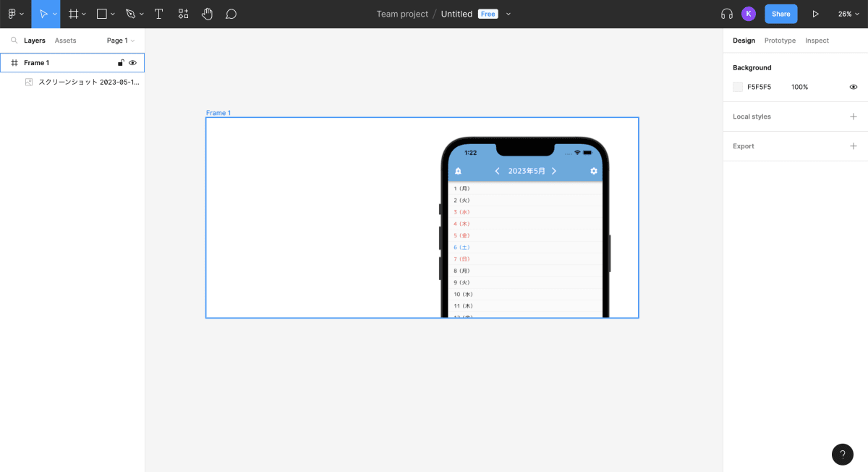Select the Comment tool
Image resolution: width=868 pixels, height=472 pixels.
pyautogui.click(x=231, y=14)
